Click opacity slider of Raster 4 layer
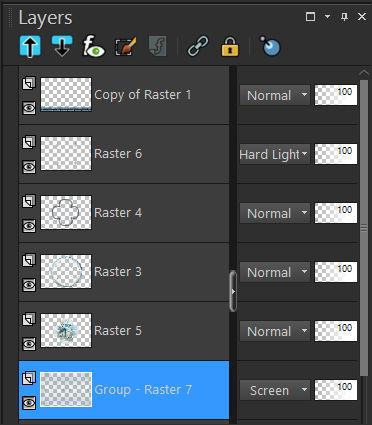The image size is (372, 425). tap(336, 213)
